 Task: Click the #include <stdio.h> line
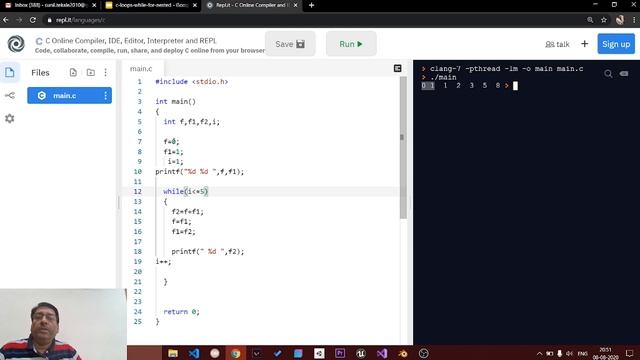[191, 82]
